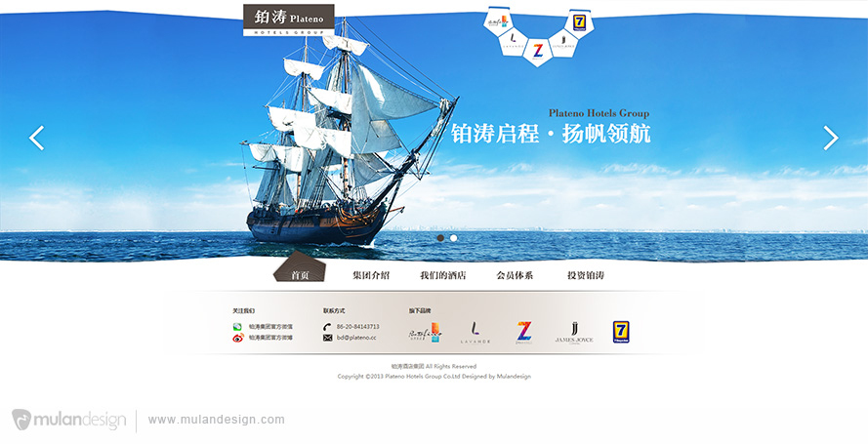Open the 会员体系 navigation item
The height and width of the screenshot is (444, 868).
coord(515,275)
